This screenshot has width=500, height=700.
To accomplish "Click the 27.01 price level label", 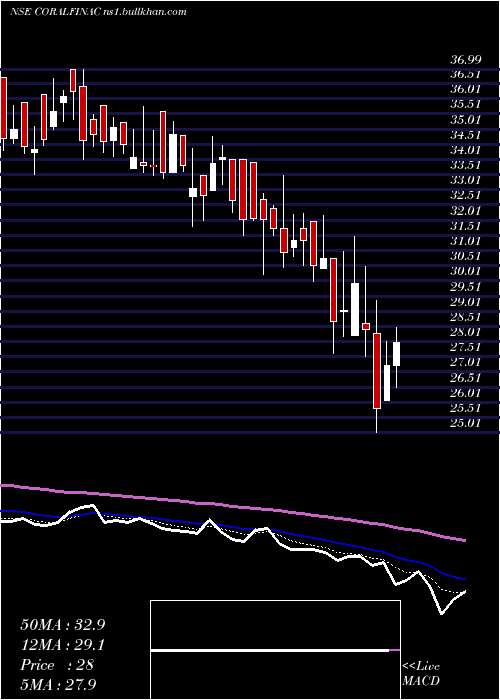I will coord(464,362).
